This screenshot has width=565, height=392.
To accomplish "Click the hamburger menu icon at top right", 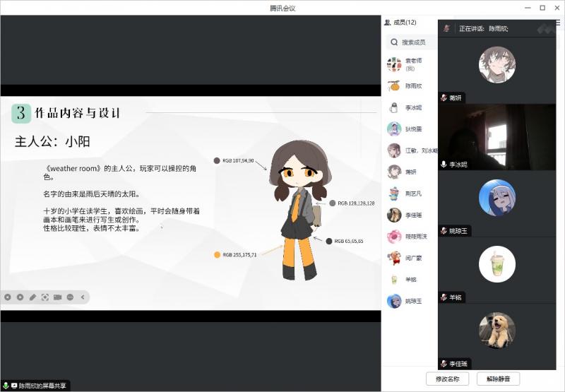I will pos(558,23).
